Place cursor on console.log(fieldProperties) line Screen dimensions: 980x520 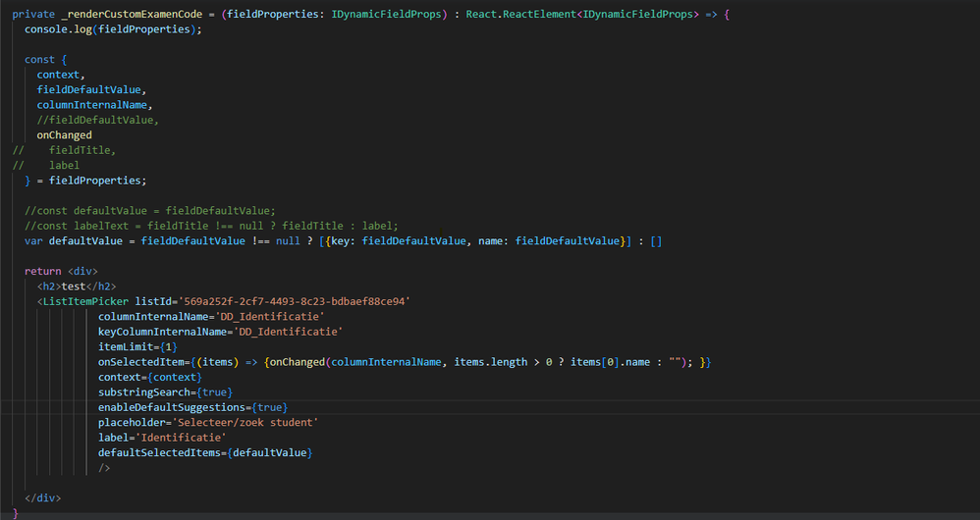[x=113, y=29]
